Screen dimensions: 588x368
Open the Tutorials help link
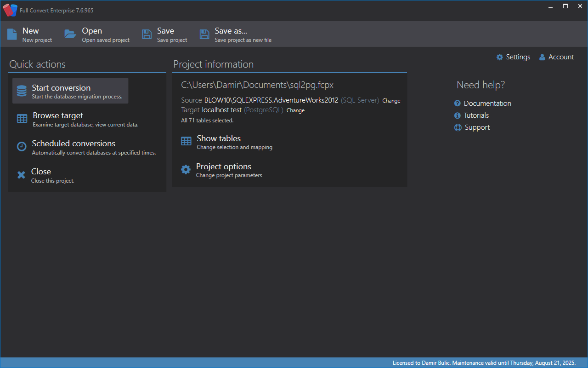476,115
